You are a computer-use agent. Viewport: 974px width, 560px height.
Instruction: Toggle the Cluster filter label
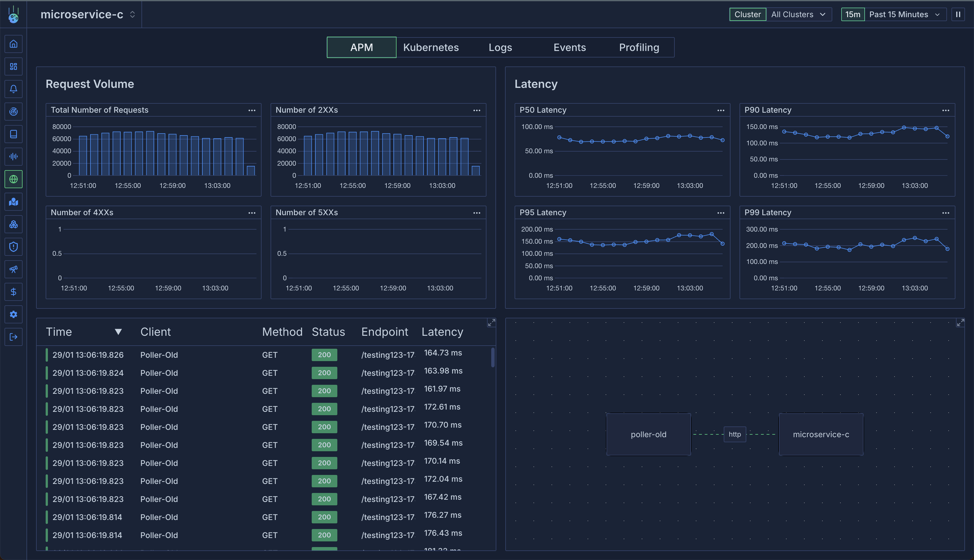coord(747,15)
